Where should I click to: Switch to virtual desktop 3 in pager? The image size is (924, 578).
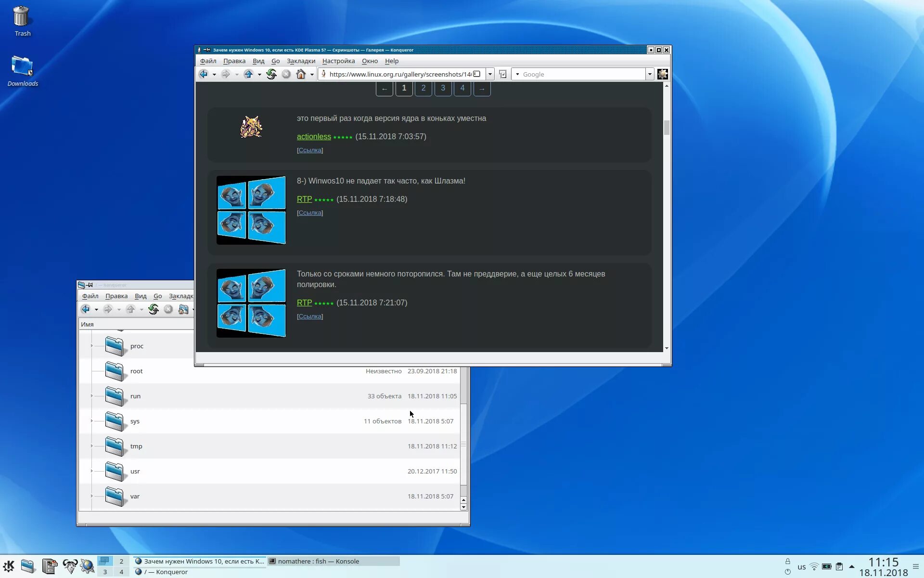tap(105, 572)
